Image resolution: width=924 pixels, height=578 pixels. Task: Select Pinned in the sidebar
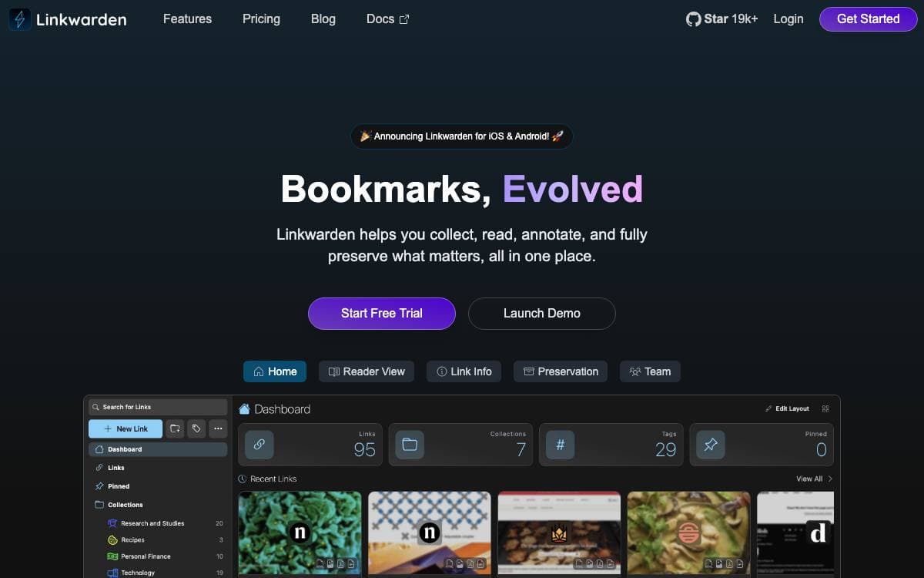pyautogui.click(x=158, y=486)
